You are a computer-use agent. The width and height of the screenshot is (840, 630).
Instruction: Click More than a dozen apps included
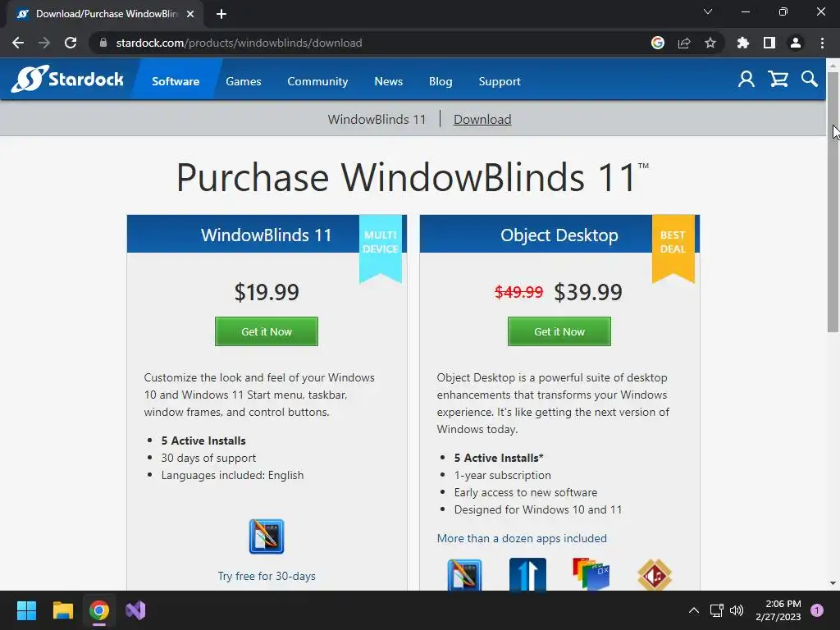522,538
